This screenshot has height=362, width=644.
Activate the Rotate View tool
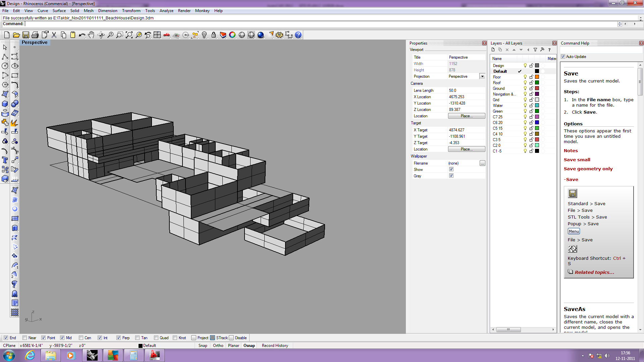(x=101, y=35)
